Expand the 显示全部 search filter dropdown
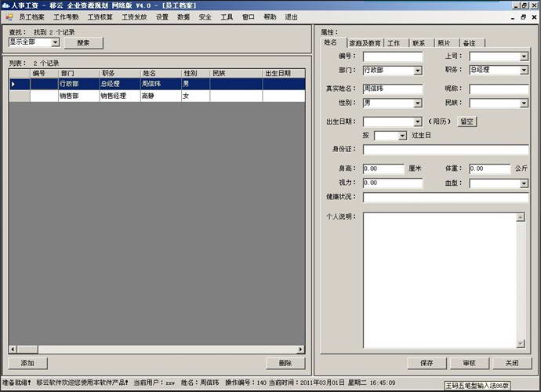This screenshot has width=541, height=392. [55, 42]
